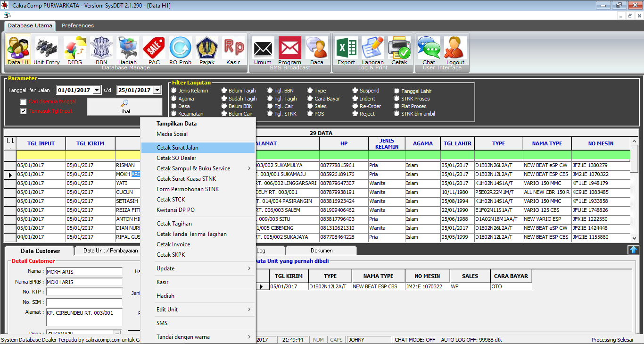Open the Laporan report icon
This screenshot has height=344, width=644.
[x=372, y=50]
